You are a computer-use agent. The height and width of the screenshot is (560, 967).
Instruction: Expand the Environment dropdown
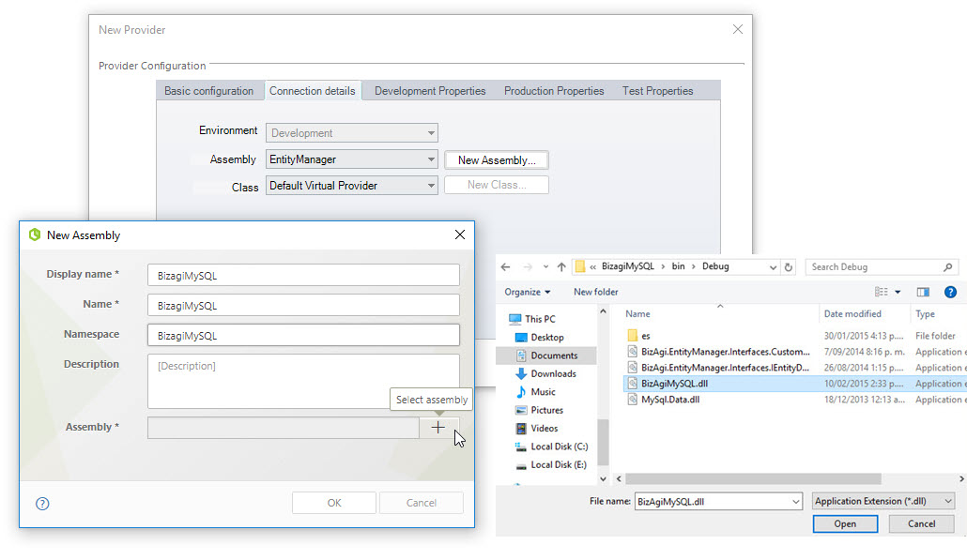click(x=431, y=133)
